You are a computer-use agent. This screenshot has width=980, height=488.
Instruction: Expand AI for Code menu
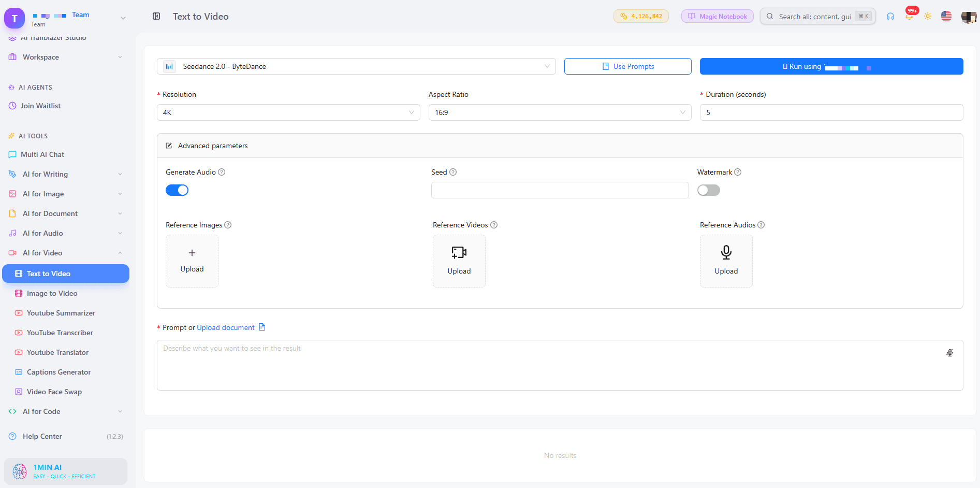point(66,411)
